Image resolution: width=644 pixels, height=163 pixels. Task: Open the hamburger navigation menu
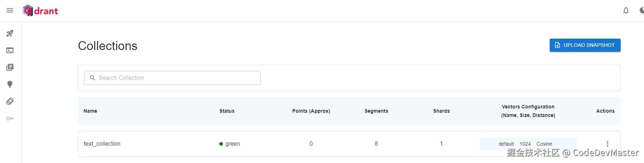10,11
